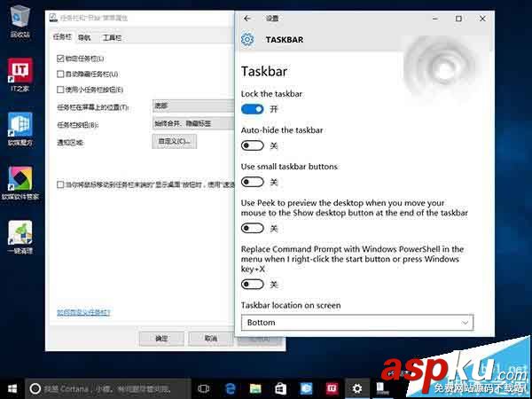This screenshot has width=532, height=399.
Task: Turn off Lock the taskbar switch
Action: [252, 109]
